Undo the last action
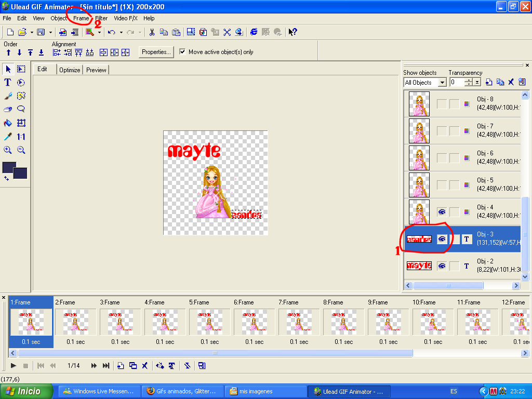 tap(112, 32)
